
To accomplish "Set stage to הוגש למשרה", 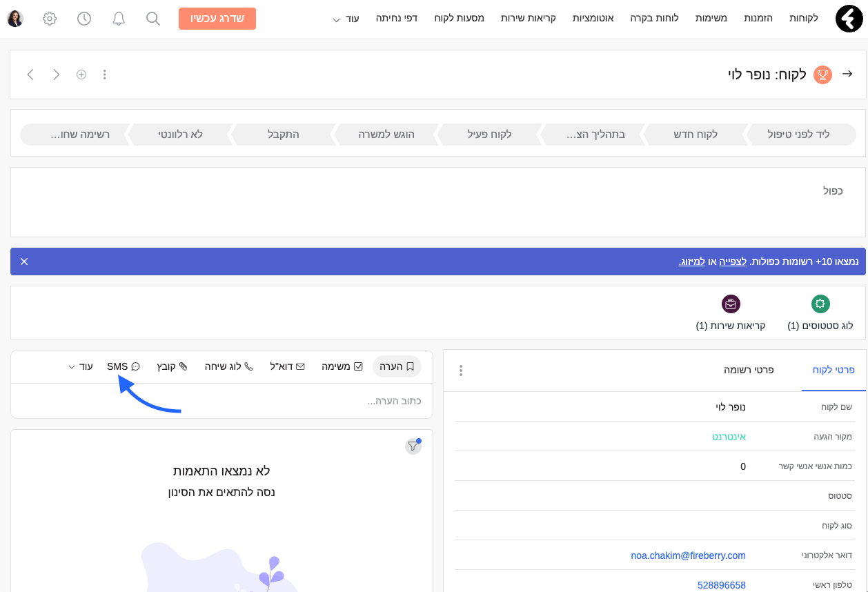I will click(x=387, y=134).
